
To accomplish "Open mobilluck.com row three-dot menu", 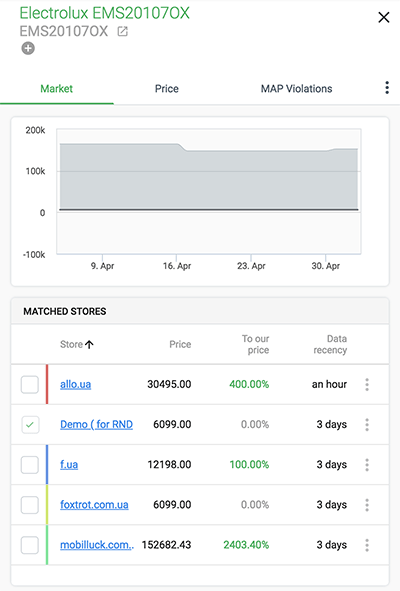I will pos(367,545).
